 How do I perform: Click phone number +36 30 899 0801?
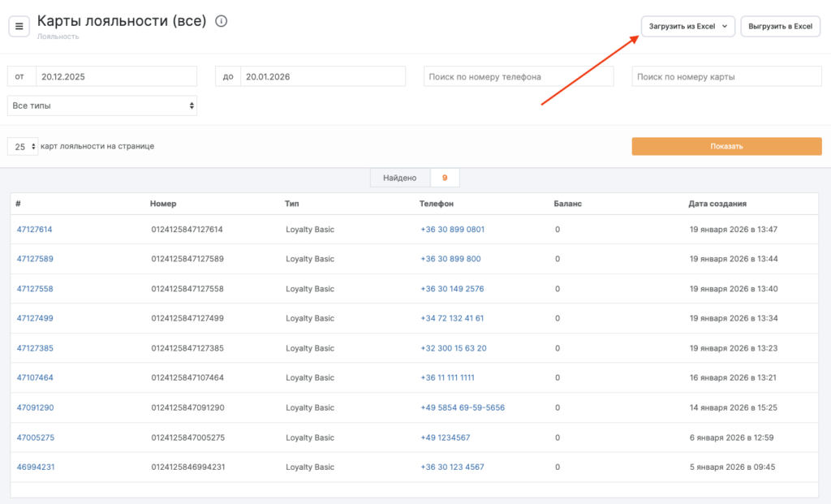pos(452,230)
